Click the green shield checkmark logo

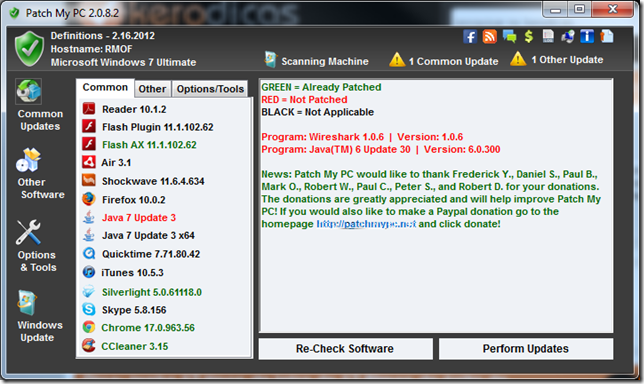(29, 48)
